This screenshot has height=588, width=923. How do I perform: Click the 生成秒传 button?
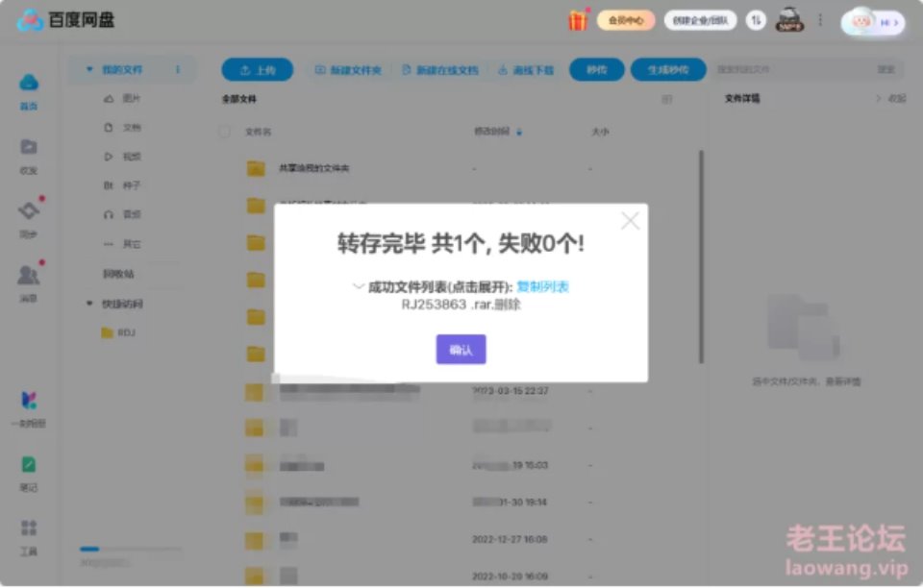click(x=668, y=69)
